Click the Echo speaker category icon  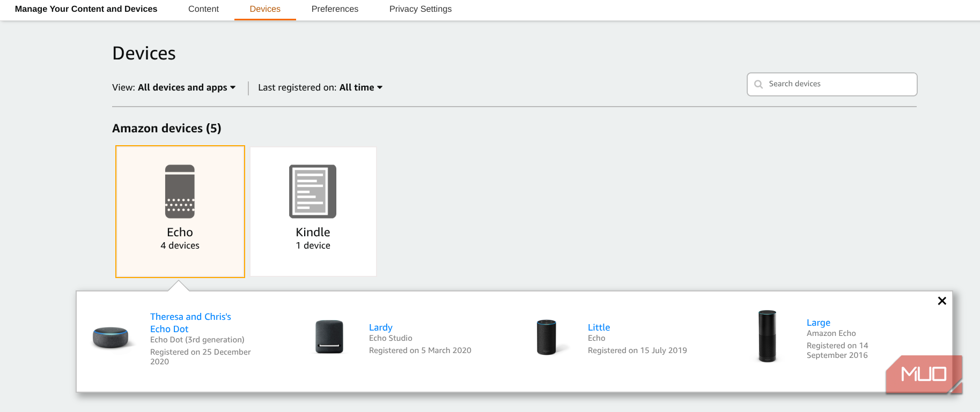click(180, 191)
